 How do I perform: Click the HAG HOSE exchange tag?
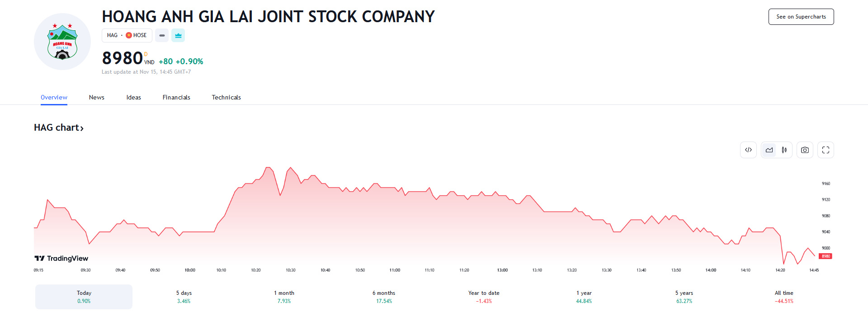click(x=127, y=35)
